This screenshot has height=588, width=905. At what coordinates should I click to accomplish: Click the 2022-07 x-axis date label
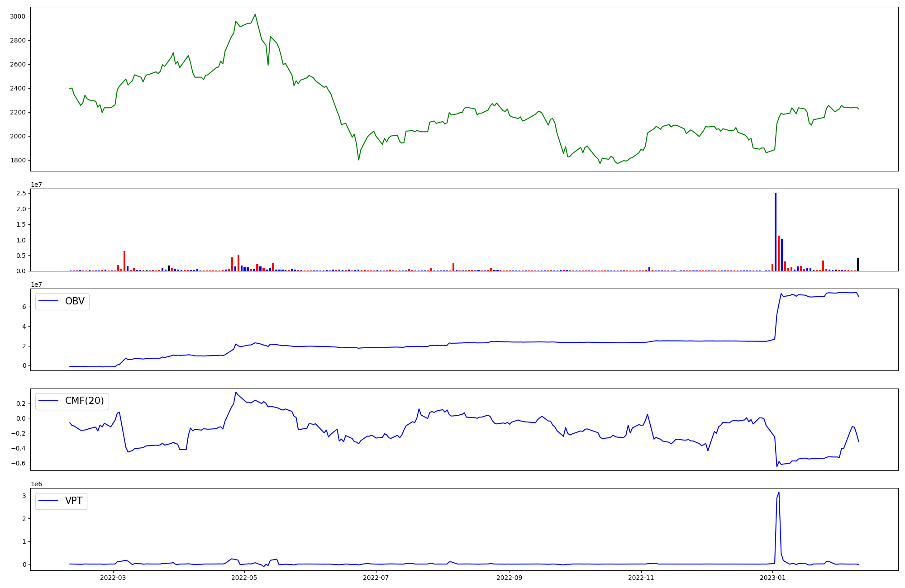pos(376,578)
